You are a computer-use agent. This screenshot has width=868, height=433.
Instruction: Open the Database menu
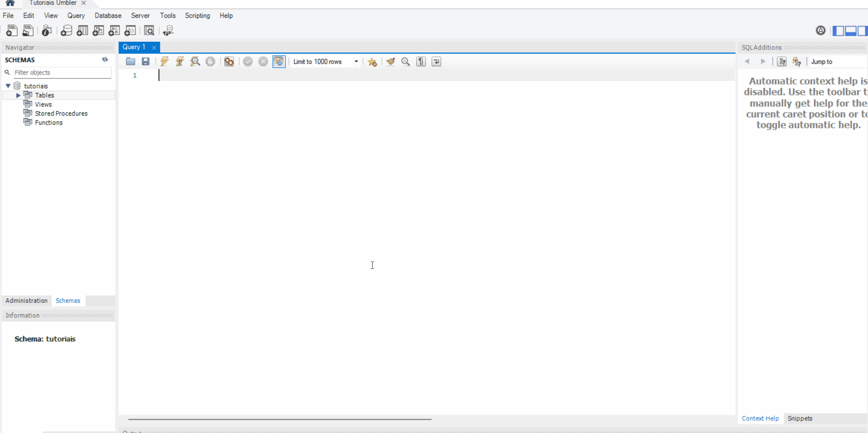click(x=108, y=15)
